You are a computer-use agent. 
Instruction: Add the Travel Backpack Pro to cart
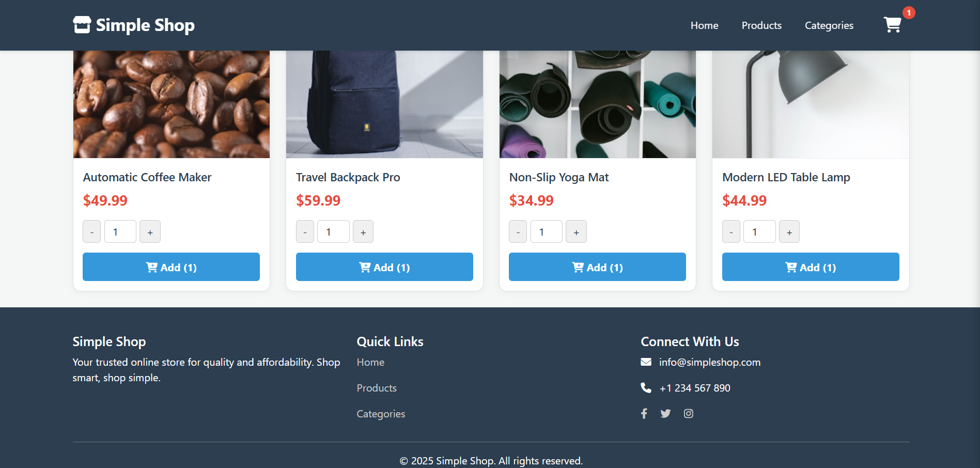pos(384,267)
